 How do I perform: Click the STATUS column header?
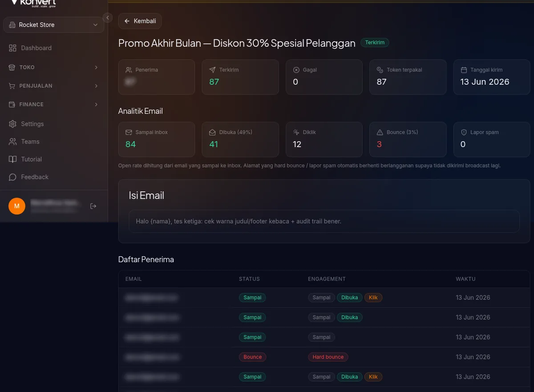coord(249,279)
